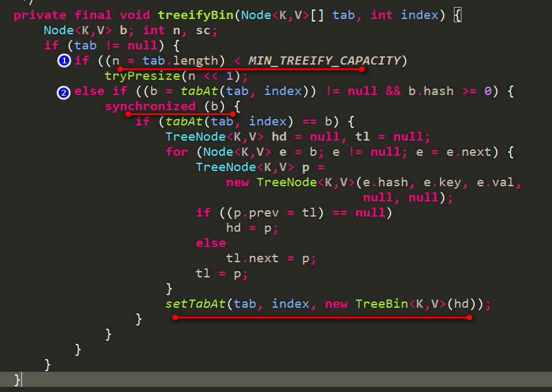Screen dimensions: 552x392
Task: Click 'tab.length' in the capacity check
Action: (180, 61)
